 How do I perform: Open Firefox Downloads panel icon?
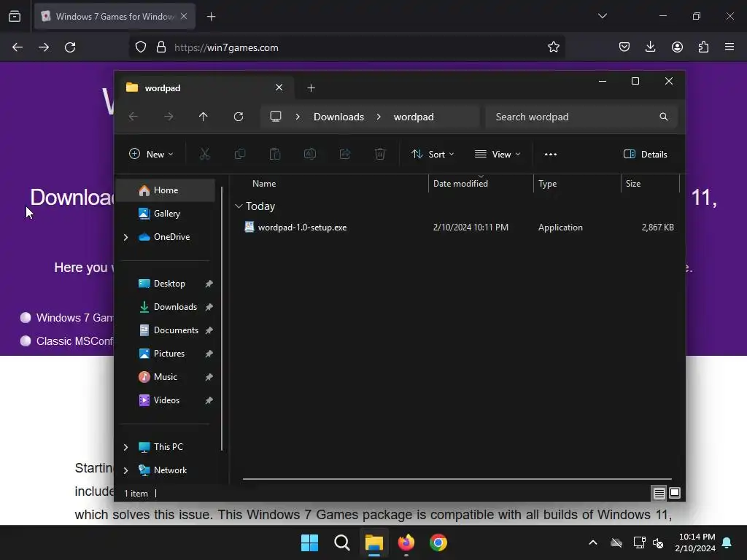pos(650,47)
